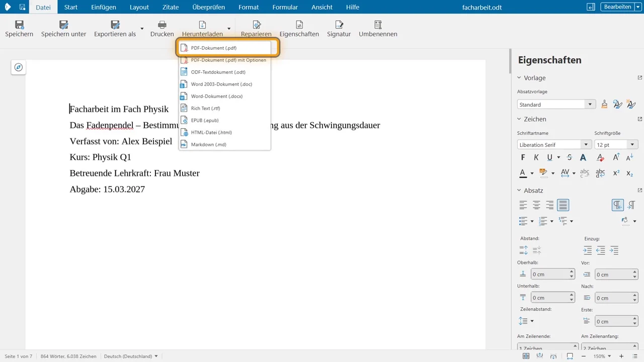Click the zoom in plus button
This screenshot has height=362, width=644.
pos(621,356)
